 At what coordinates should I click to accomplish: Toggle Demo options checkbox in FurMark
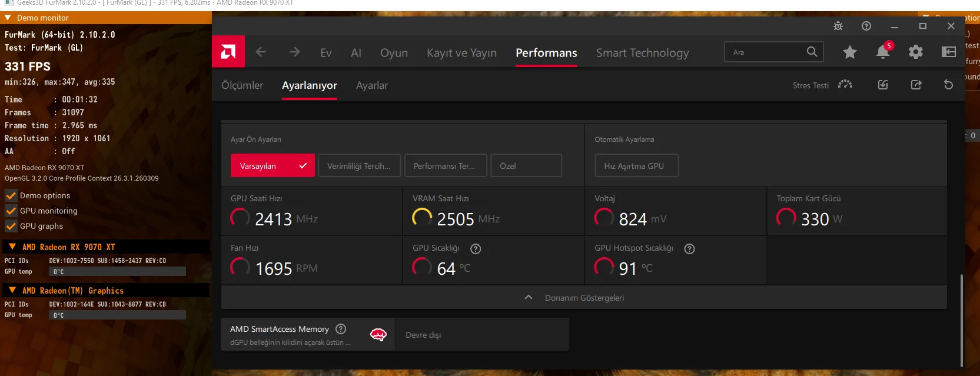click(x=11, y=195)
